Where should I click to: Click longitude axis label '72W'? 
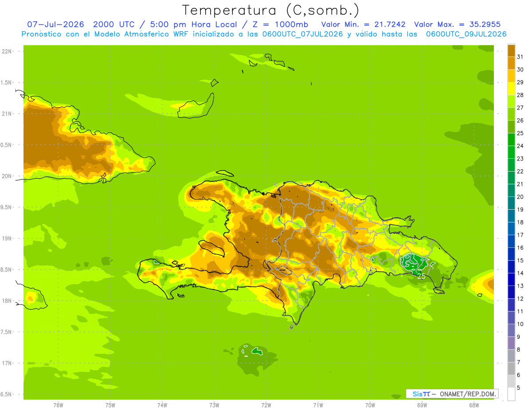tap(266, 405)
